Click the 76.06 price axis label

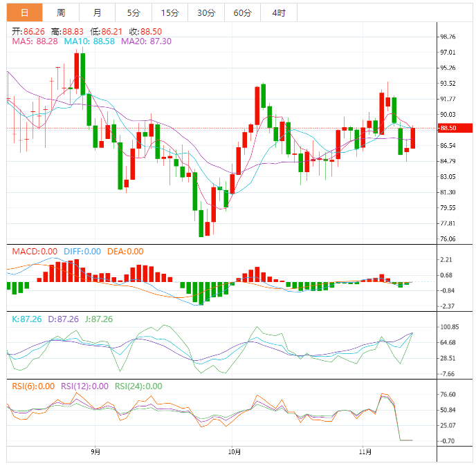(x=448, y=239)
